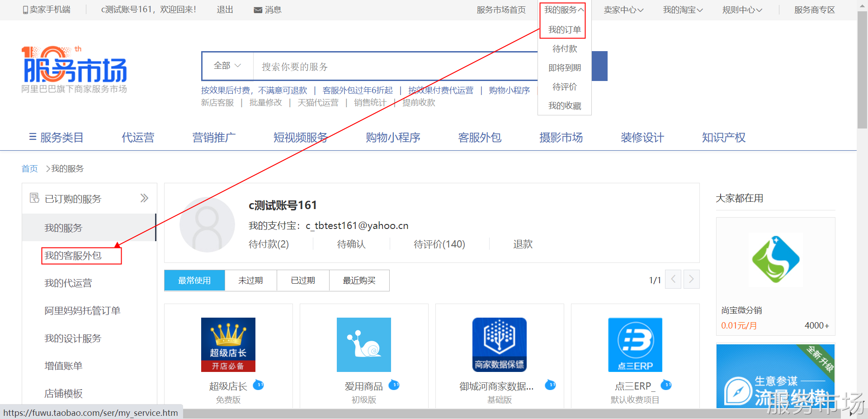Select 我的代运营 in sidebar
Viewport: 868px width, 419px height.
[68, 283]
